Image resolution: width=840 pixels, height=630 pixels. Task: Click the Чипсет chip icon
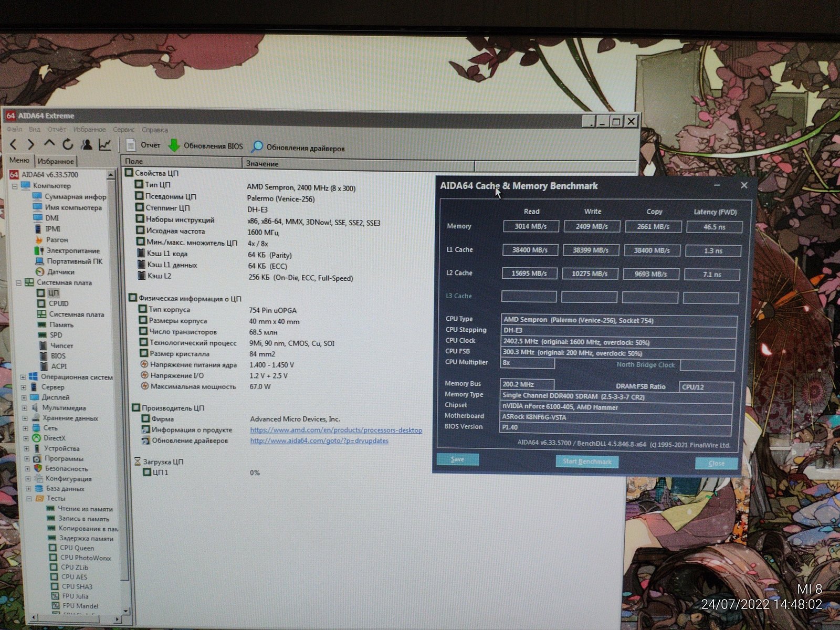43,345
